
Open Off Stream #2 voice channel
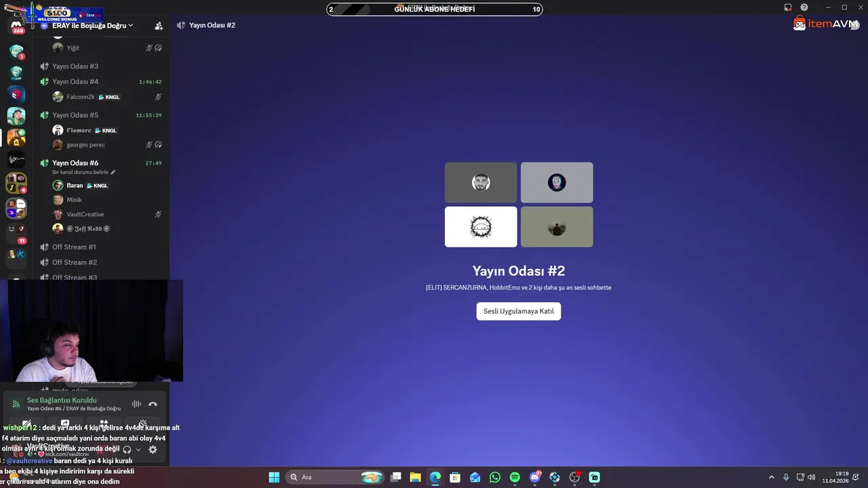(74, 262)
